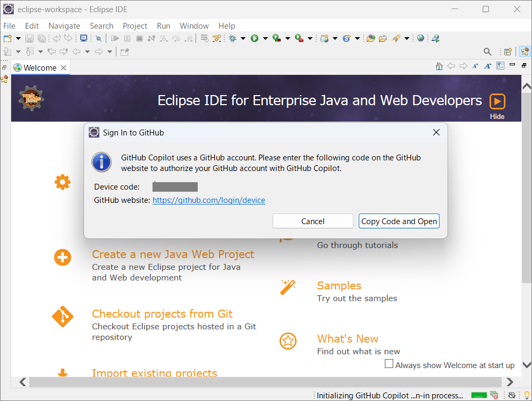This screenshot has height=401, width=532.
Task: Click the Hide welcome play icon
Action: 497,101
